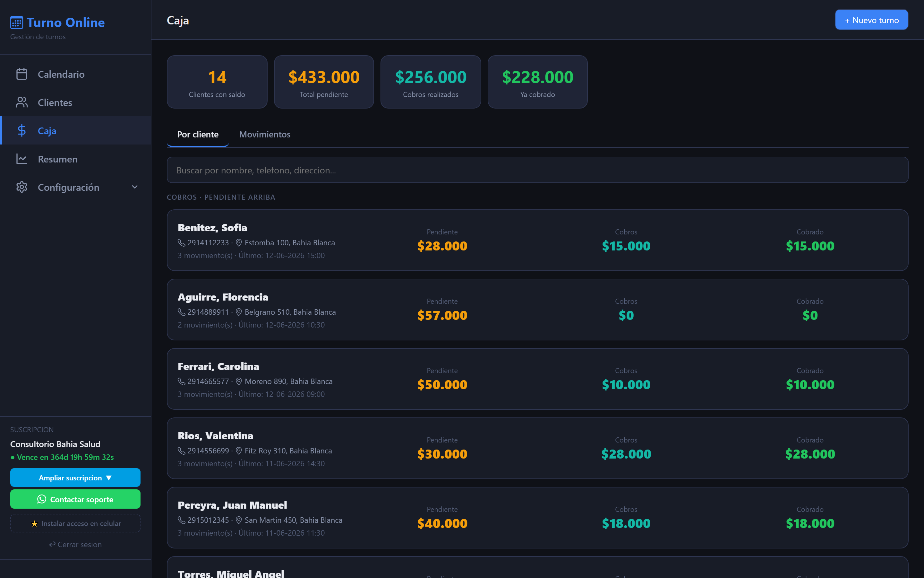Click phone icon for Benitez, Sofia
924x578 pixels.
pos(181,243)
